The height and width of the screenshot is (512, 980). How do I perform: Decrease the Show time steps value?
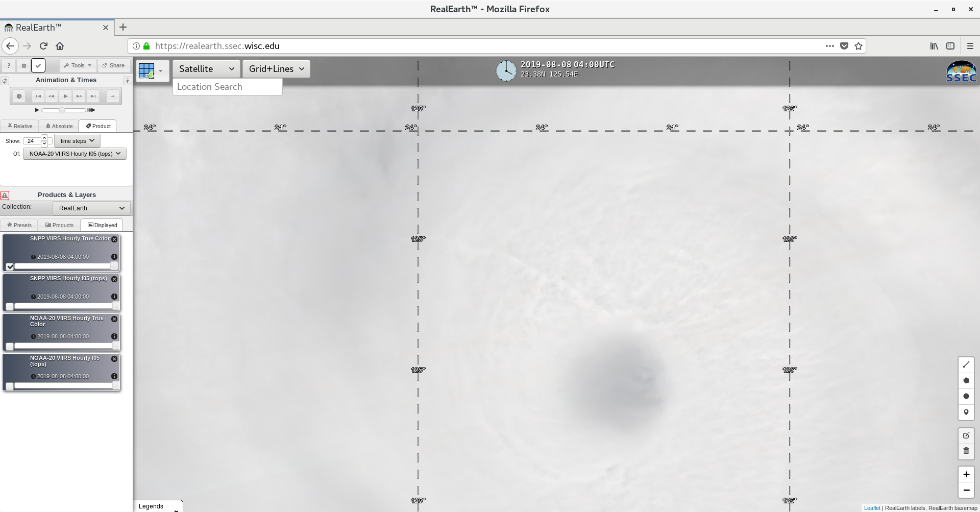pos(44,144)
